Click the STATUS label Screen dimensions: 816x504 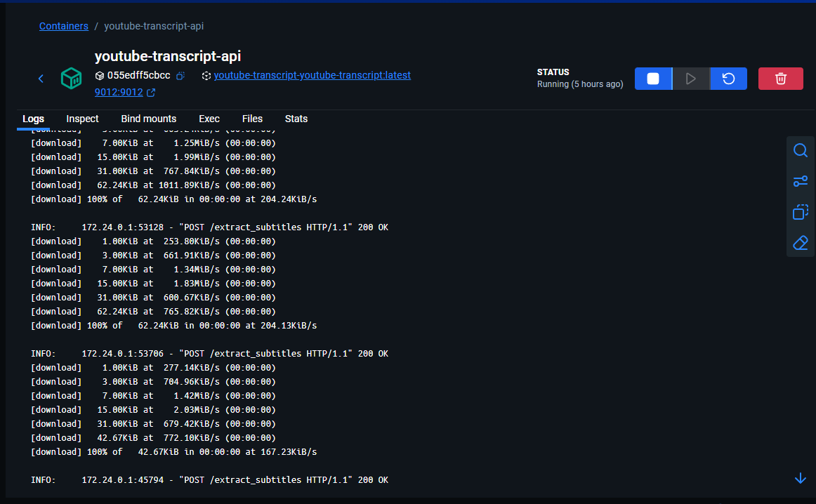pyautogui.click(x=553, y=72)
